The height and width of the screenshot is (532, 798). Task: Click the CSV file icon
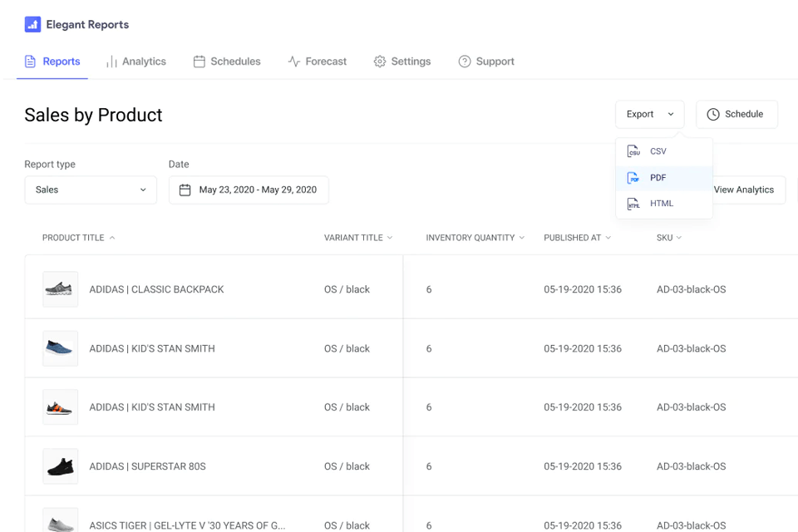click(633, 151)
